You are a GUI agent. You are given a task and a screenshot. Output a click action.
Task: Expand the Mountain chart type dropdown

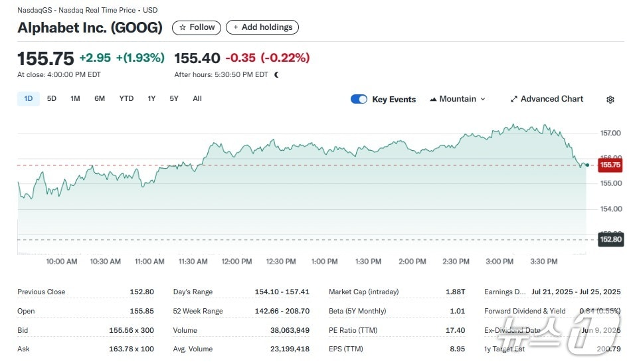coord(458,99)
